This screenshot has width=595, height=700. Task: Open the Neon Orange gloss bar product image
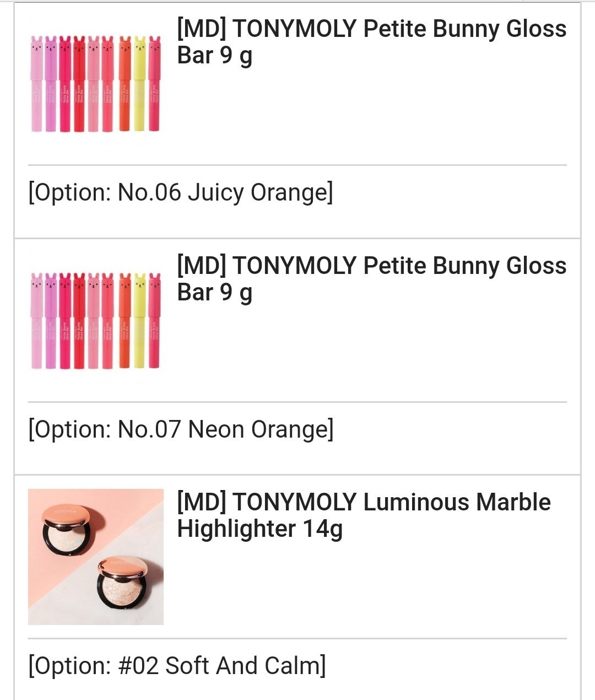point(96,320)
